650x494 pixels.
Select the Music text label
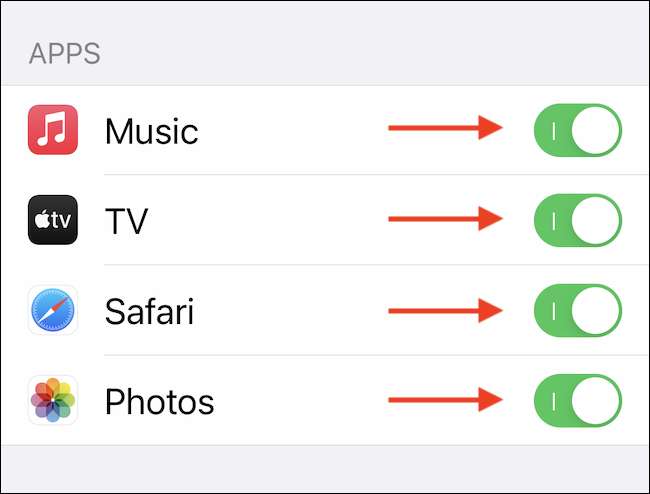pos(151,131)
